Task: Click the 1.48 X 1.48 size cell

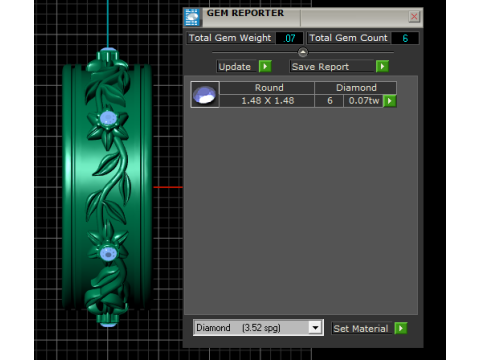Action: point(267,101)
